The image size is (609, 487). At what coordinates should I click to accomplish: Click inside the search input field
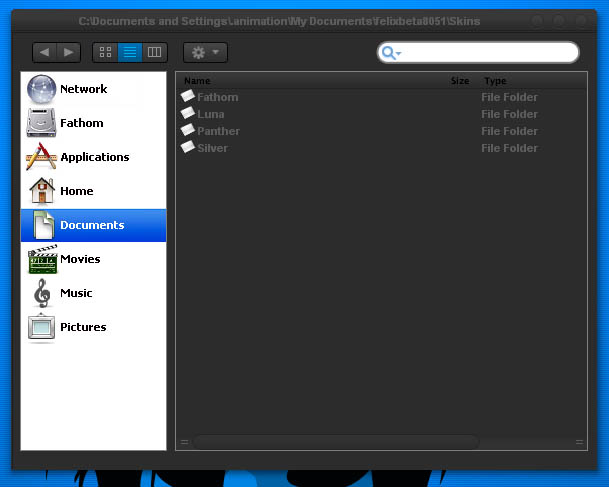tap(489, 52)
